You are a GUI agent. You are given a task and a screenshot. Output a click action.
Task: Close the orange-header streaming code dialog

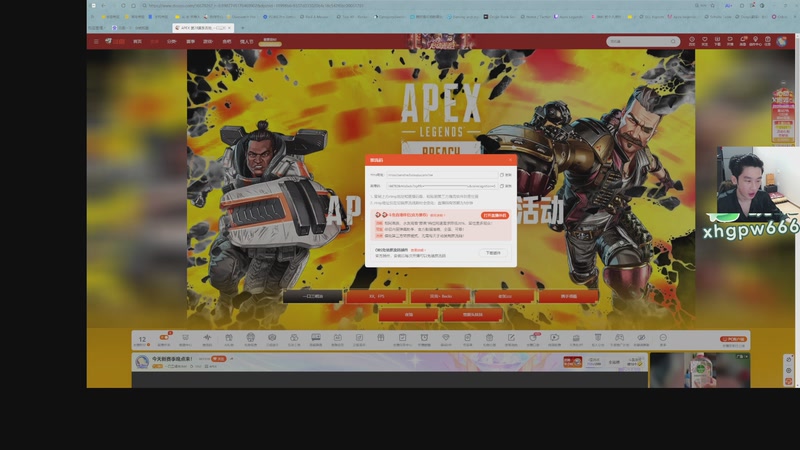click(x=510, y=160)
